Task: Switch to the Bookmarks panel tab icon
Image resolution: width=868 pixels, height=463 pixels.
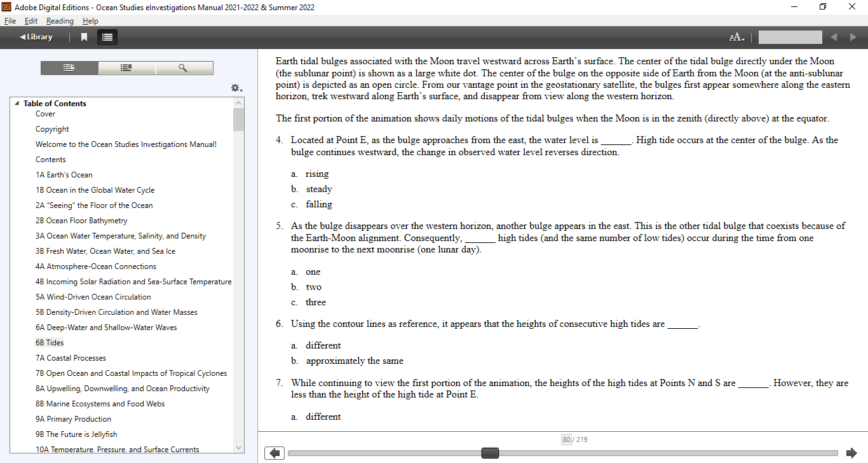Action: pos(126,68)
